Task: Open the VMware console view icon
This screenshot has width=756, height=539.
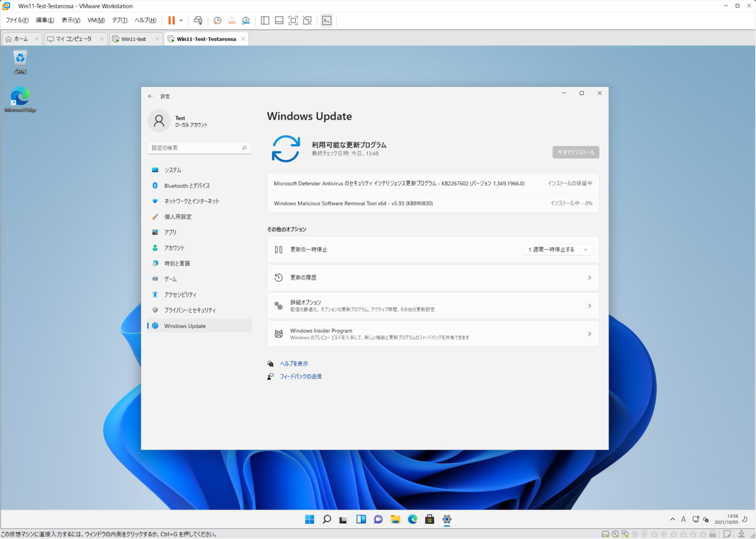Action: [x=326, y=20]
